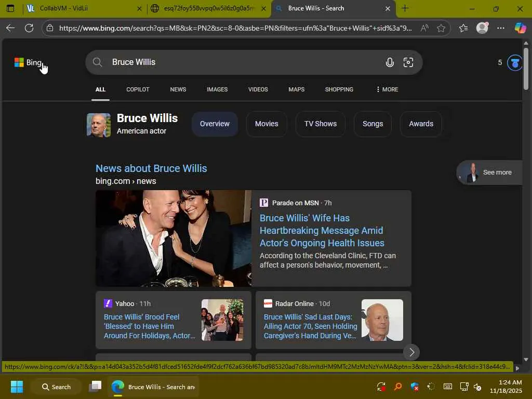Screen dimensions: 532x399
Task: Open the Favorites list icon
Action: click(463, 28)
